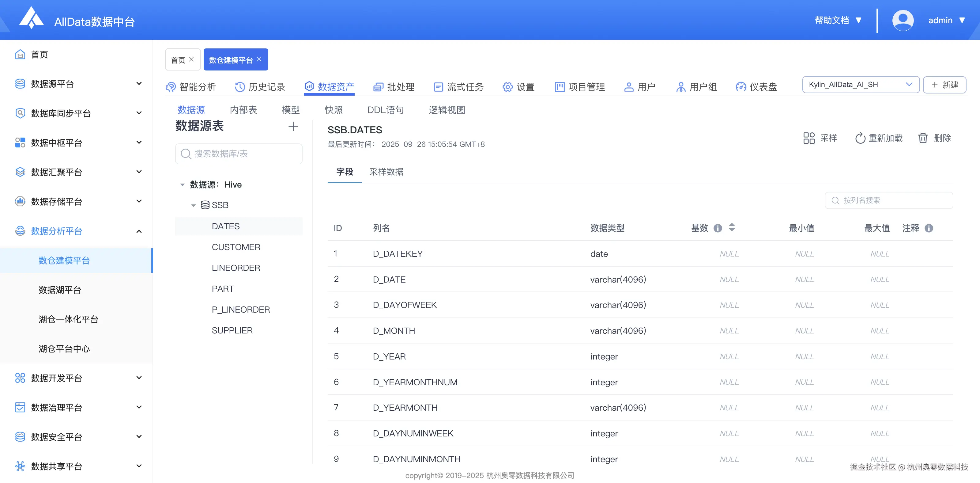切换到采样数据标签页
The width and height of the screenshot is (980, 483).
click(386, 172)
